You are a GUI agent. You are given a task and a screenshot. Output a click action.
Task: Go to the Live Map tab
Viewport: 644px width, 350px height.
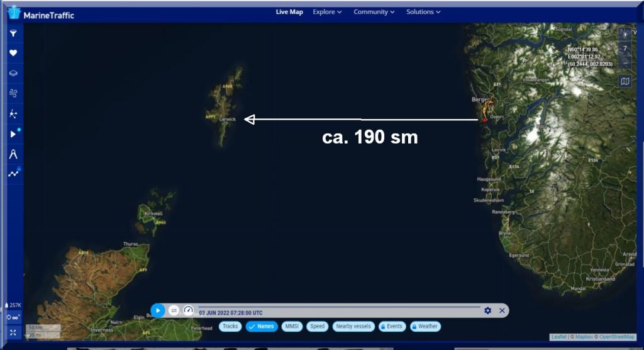(x=289, y=12)
